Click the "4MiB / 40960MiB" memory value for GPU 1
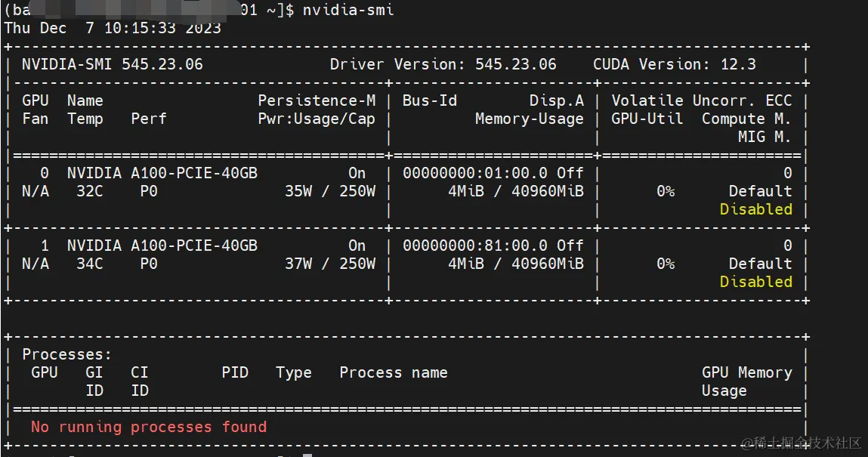Viewport: 868px width, 457px height. coord(516,264)
